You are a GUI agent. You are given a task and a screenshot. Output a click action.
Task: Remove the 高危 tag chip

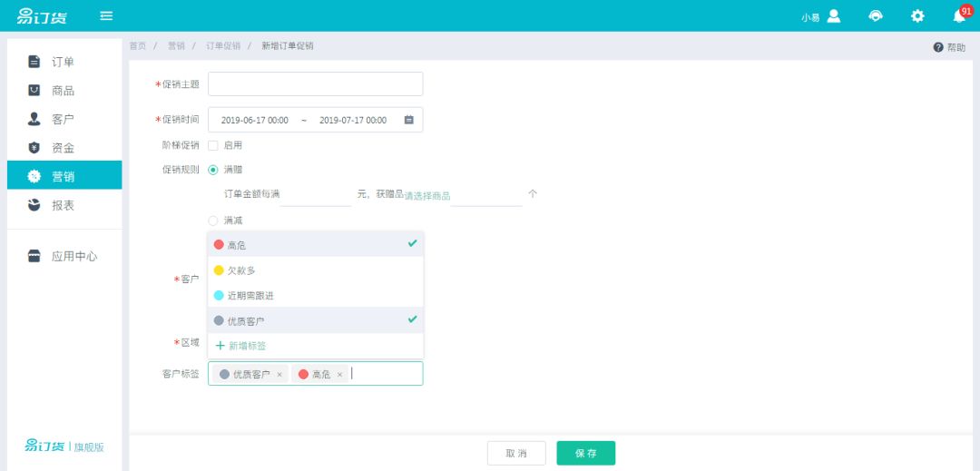pos(339,375)
